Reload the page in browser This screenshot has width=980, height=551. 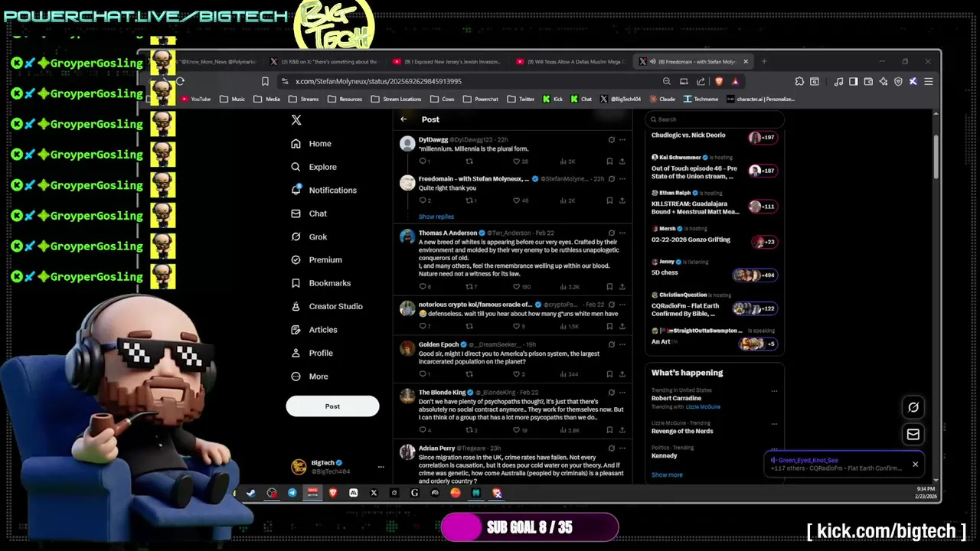pos(180,81)
